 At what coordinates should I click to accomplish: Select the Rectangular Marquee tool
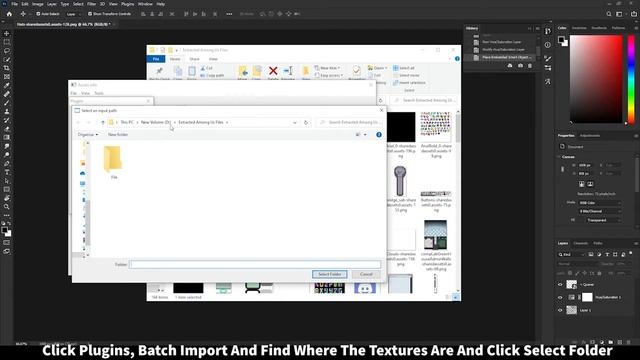[x=7, y=42]
